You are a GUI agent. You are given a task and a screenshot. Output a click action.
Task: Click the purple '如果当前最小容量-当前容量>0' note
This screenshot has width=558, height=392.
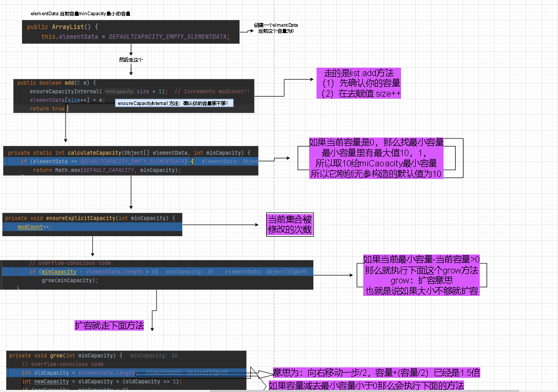pyautogui.click(x=422, y=275)
